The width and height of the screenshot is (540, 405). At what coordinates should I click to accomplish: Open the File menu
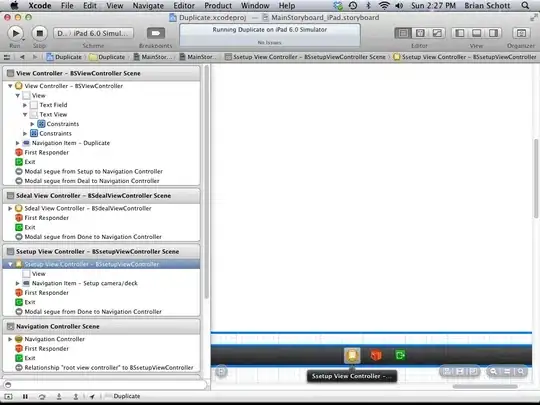(x=67, y=6)
